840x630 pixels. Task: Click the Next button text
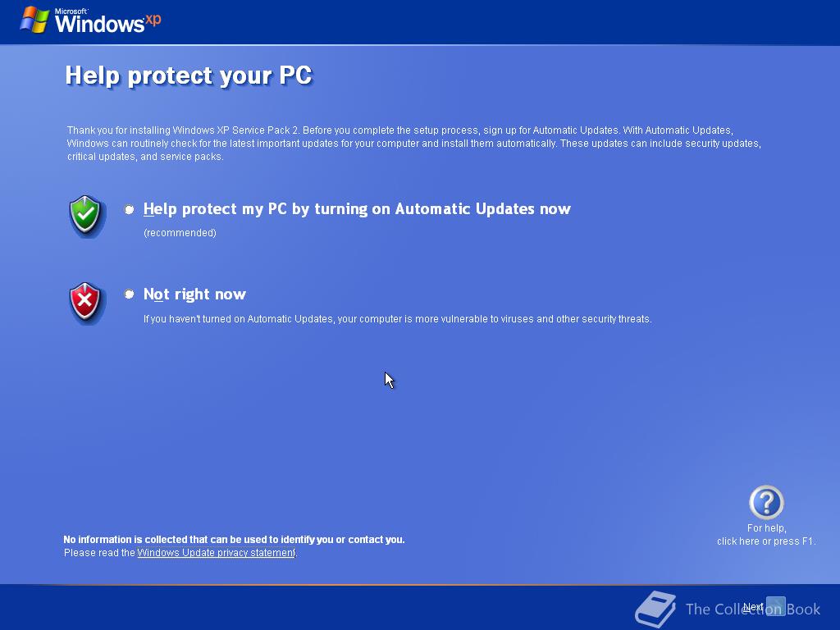pyautogui.click(x=753, y=607)
